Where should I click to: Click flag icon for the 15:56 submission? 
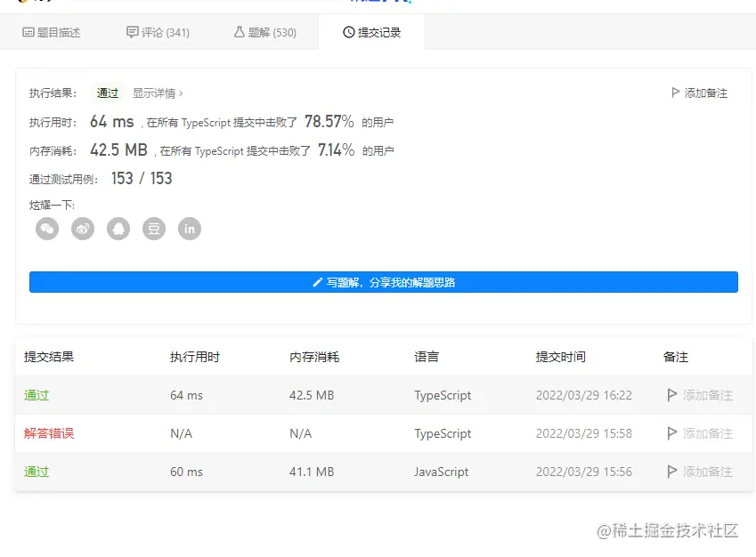(x=672, y=472)
